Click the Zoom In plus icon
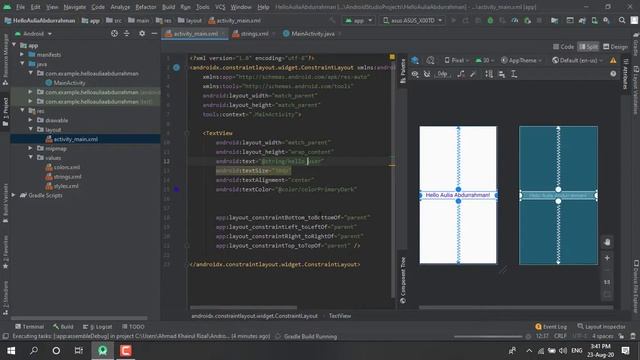640x360 pixels. coord(607,258)
